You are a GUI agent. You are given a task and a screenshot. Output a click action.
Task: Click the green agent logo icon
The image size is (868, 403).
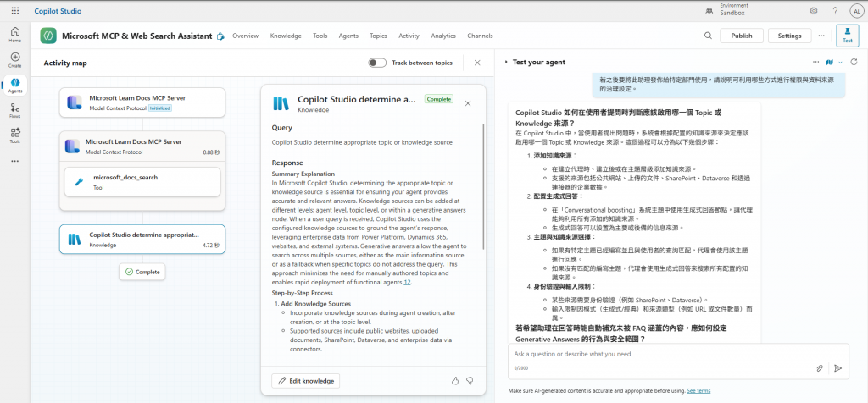tap(48, 36)
